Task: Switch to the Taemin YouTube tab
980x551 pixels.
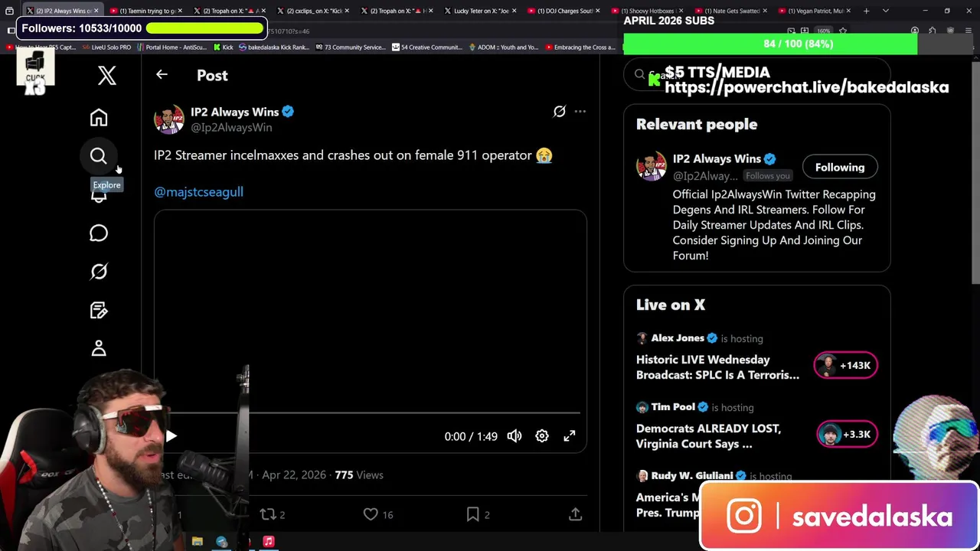Action: click(x=145, y=11)
